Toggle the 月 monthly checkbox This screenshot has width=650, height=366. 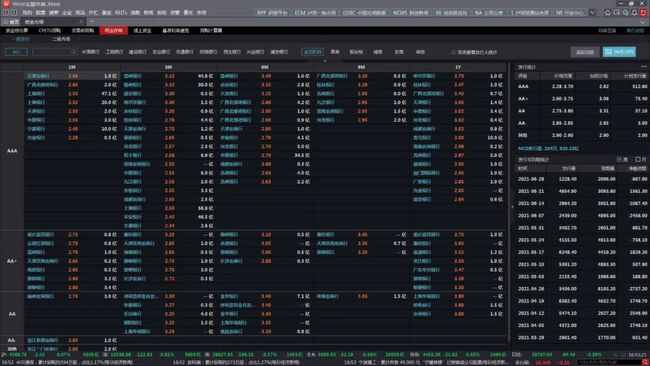coord(638,160)
